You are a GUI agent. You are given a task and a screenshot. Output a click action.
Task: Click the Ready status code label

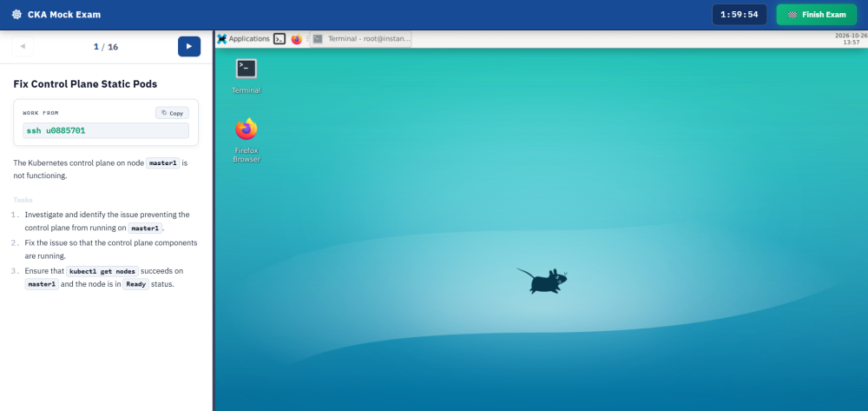pos(135,285)
